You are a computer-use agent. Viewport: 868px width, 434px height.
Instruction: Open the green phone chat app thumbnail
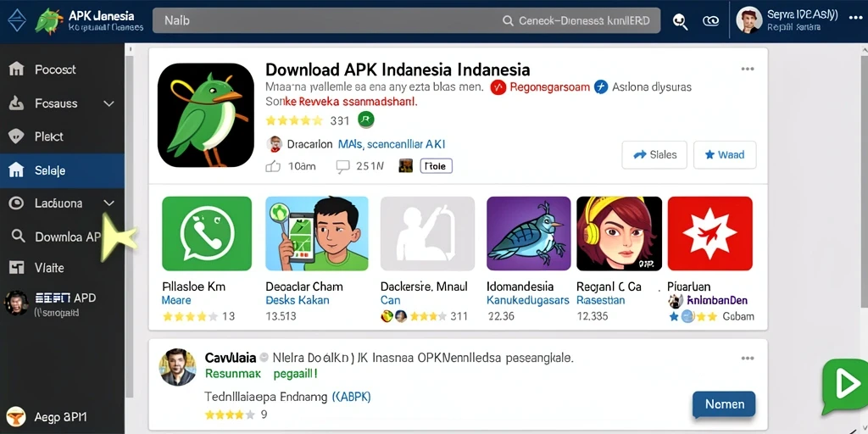coord(207,234)
